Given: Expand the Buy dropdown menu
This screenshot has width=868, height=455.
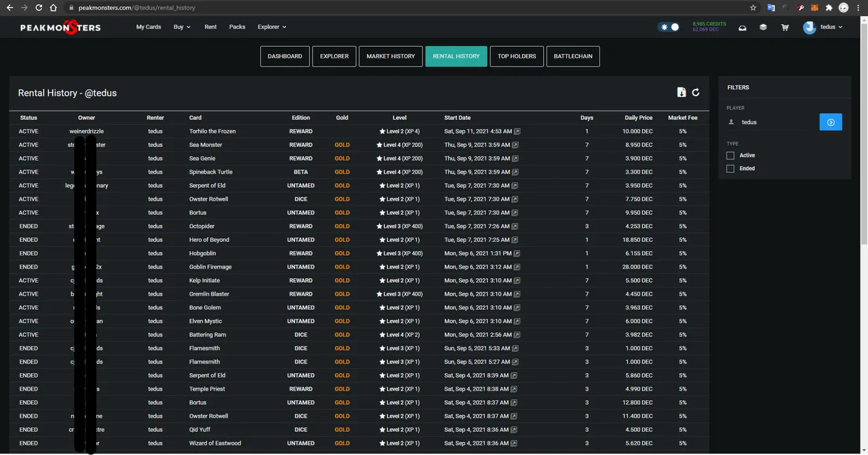Looking at the screenshot, I should (182, 27).
